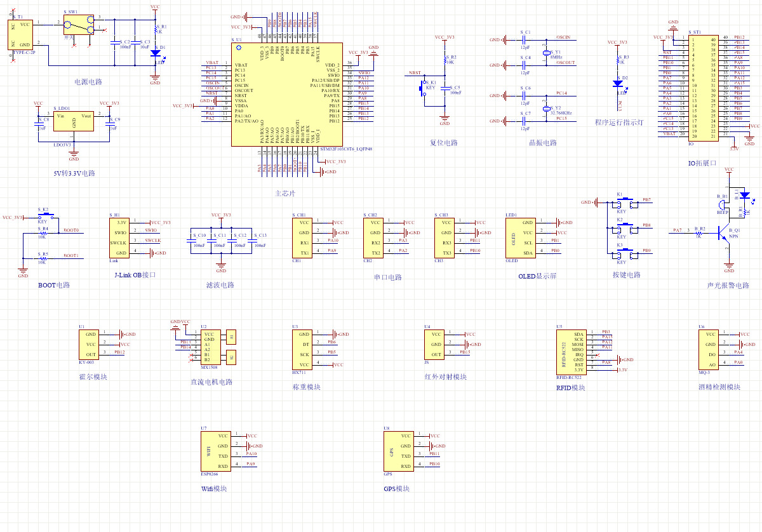
Task: Select the "IO拓展口" section title
Action: click(x=702, y=163)
